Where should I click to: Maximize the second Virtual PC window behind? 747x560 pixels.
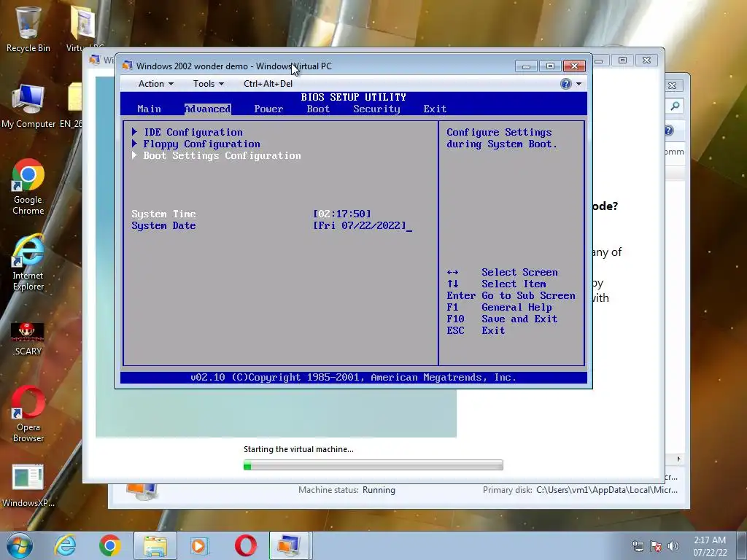(x=622, y=60)
